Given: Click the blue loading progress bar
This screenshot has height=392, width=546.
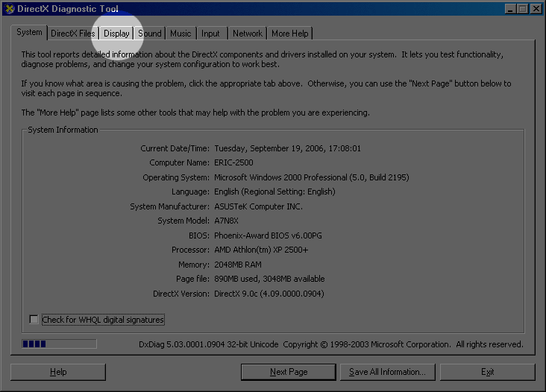Looking at the screenshot, I should coord(59,344).
